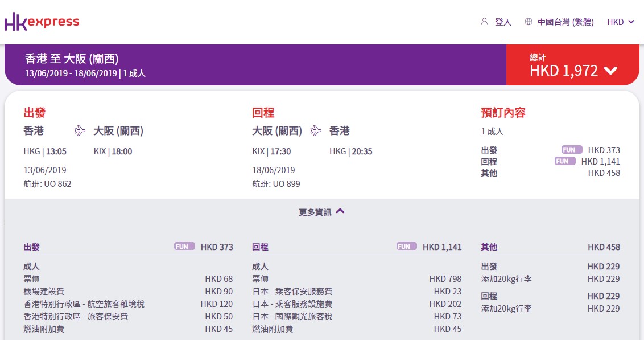Click the 票價 HKD 798 return fare row

[357, 278]
